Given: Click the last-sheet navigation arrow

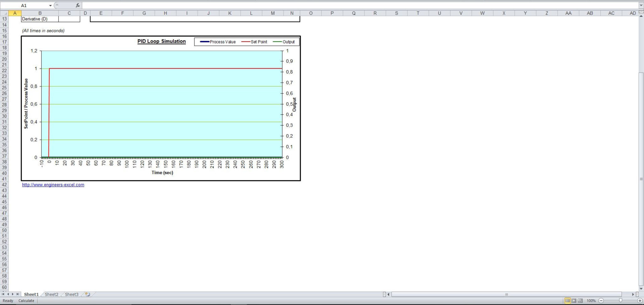Looking at the screenshot, I should pos(18,294).
